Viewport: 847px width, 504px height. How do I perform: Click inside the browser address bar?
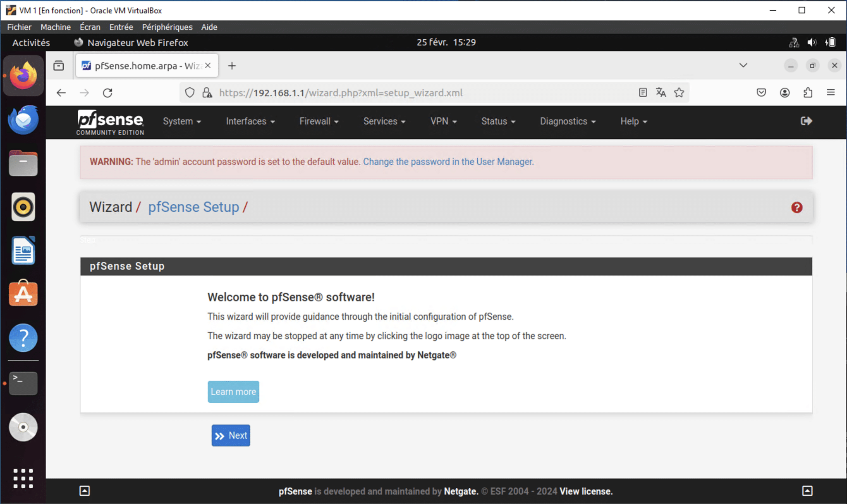click(x=372, y=92)
